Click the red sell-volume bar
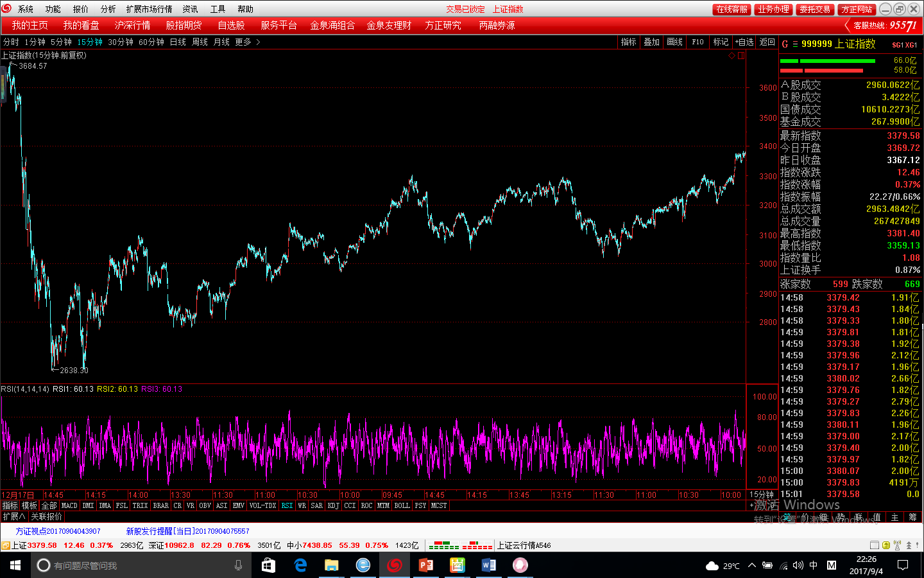Viewport: 924px width, 578px height. 822,70
